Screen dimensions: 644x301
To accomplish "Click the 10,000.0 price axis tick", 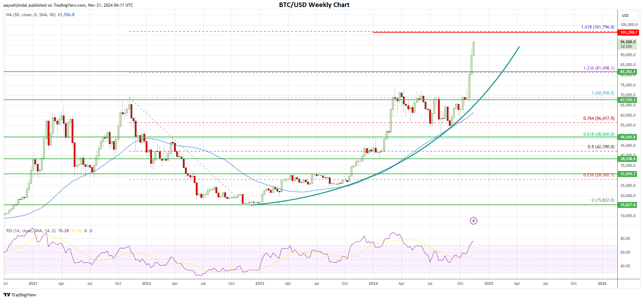I will point(628,216).
